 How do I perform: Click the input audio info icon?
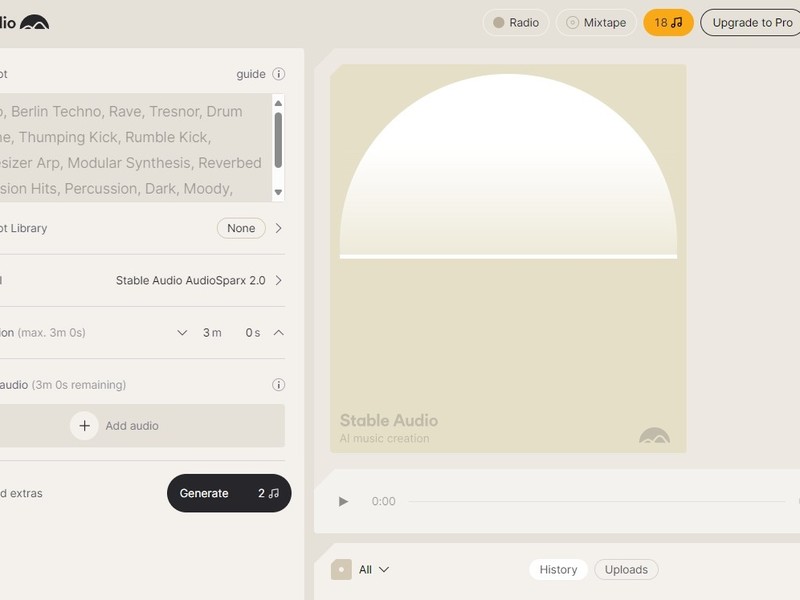coord(279,385)
